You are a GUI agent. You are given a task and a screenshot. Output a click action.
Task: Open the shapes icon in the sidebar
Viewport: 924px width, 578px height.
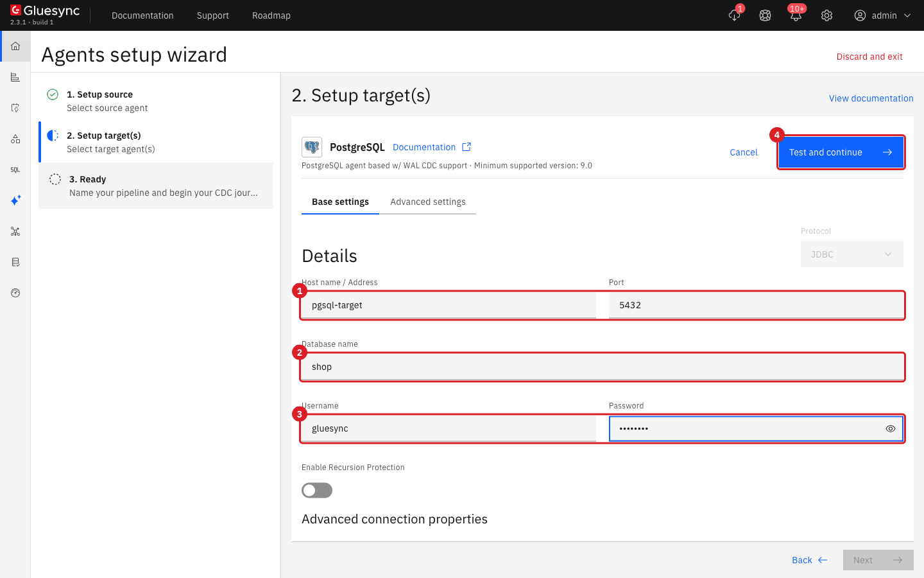tap(15, 139)
